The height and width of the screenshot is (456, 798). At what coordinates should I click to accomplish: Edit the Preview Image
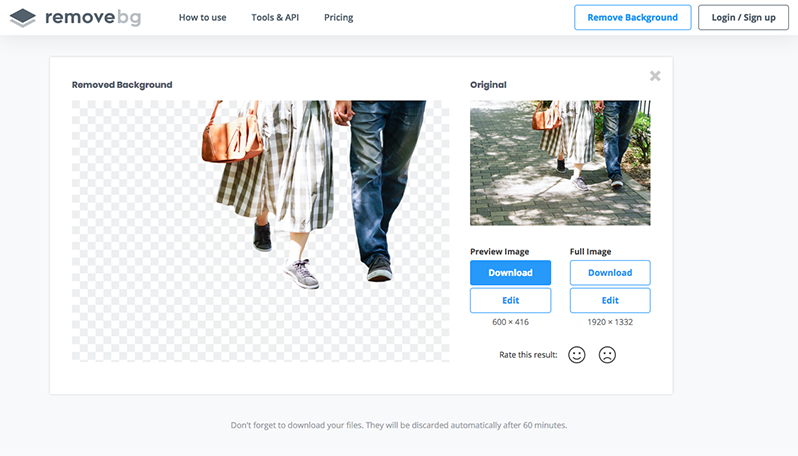pyautogui.click(x=510, y=300)
